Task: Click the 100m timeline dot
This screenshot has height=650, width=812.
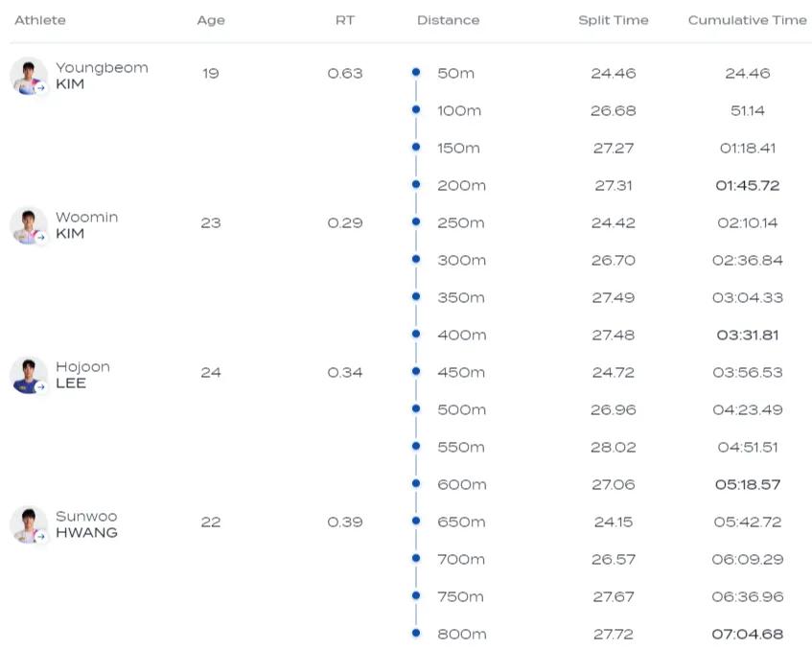Action: point(416,109)
